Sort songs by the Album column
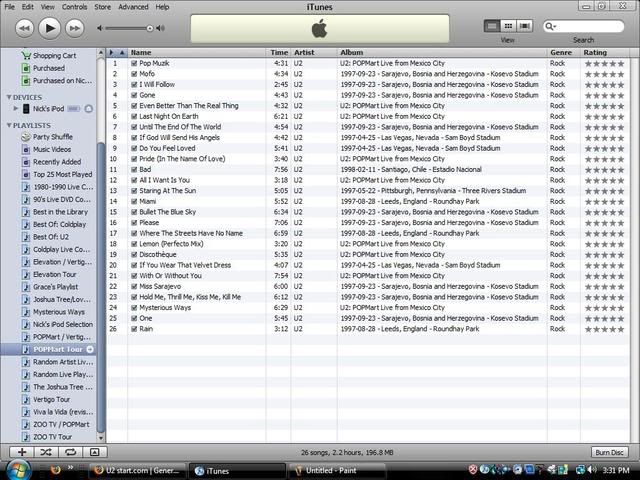 [442, 53]
